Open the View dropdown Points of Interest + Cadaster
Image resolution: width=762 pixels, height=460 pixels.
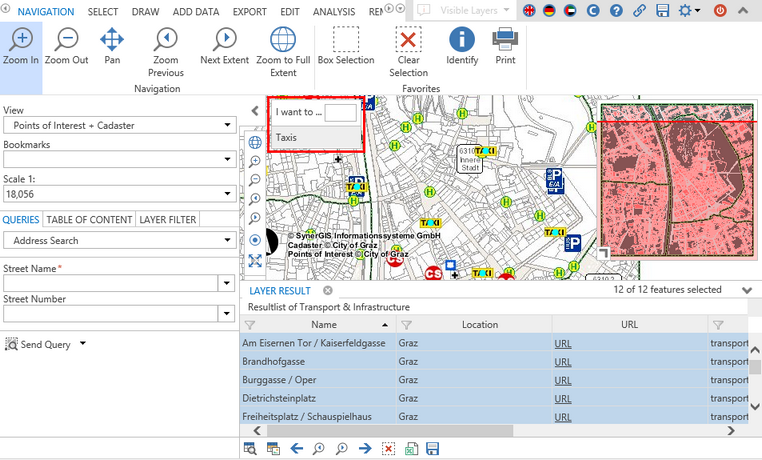pyautogui.click(x=120, y=125)
